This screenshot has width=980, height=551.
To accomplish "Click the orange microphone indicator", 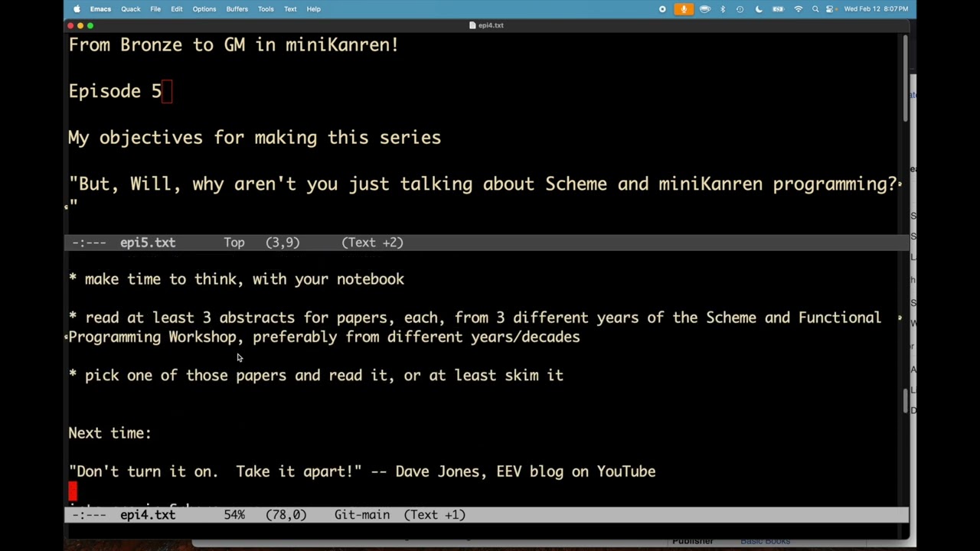I will 684,9.
